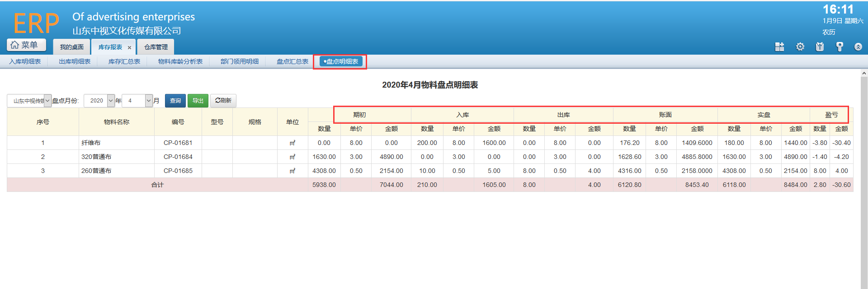Switch to 仓库管理 tab

tap(156, 47)
